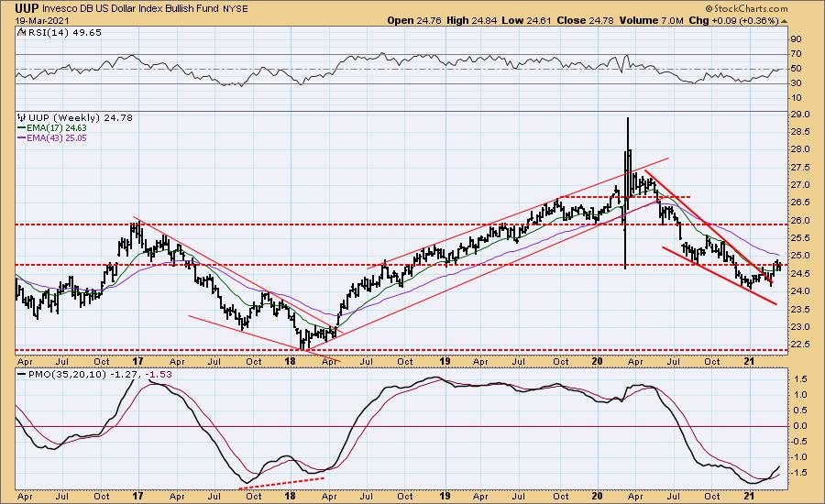Image resolution: width=825 pixels, height=504 pixels.
Task: Select the High 24.84 value
Action: tap(472, 20)
